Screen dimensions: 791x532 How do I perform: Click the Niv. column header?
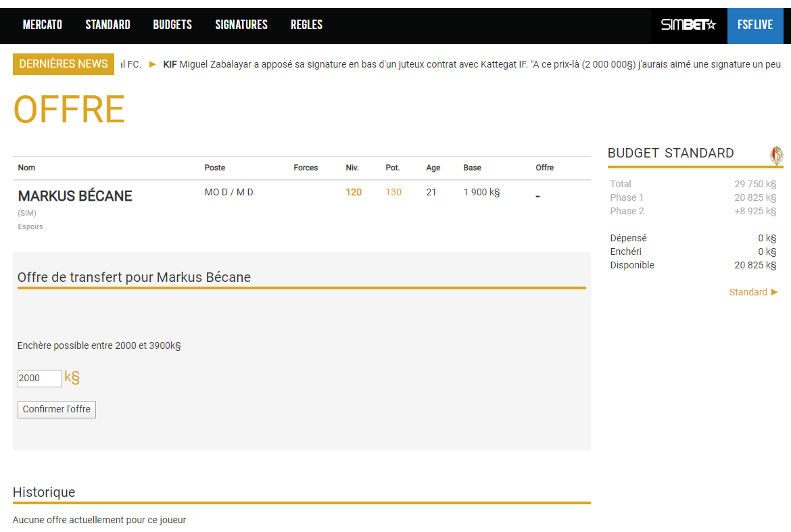(x=352, y=168)
